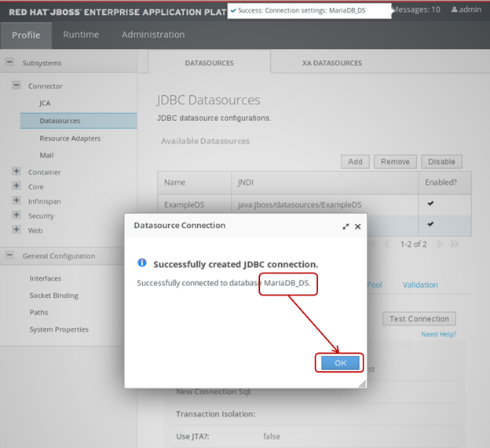Viewport: 490px width, 448px height.
Task: Select Resource Adapters in sidebar
Action: point(70,138)
